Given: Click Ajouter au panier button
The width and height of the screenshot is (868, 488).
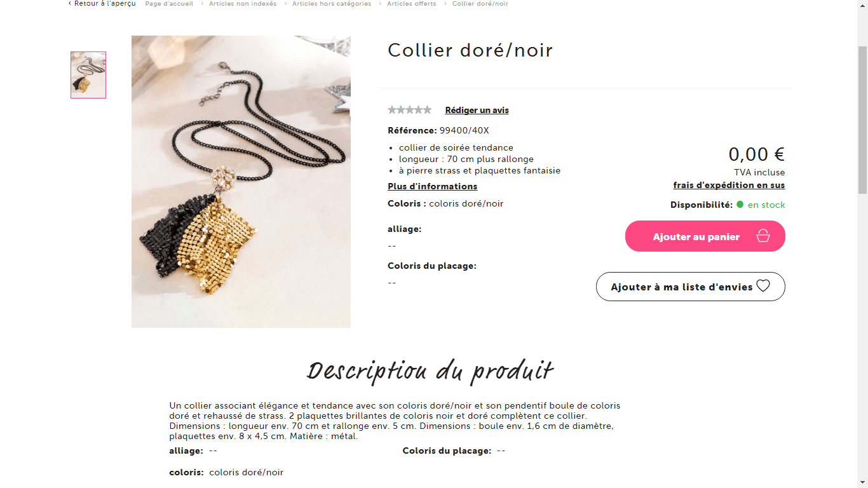Looking at the screenshot, I should 705,236.
